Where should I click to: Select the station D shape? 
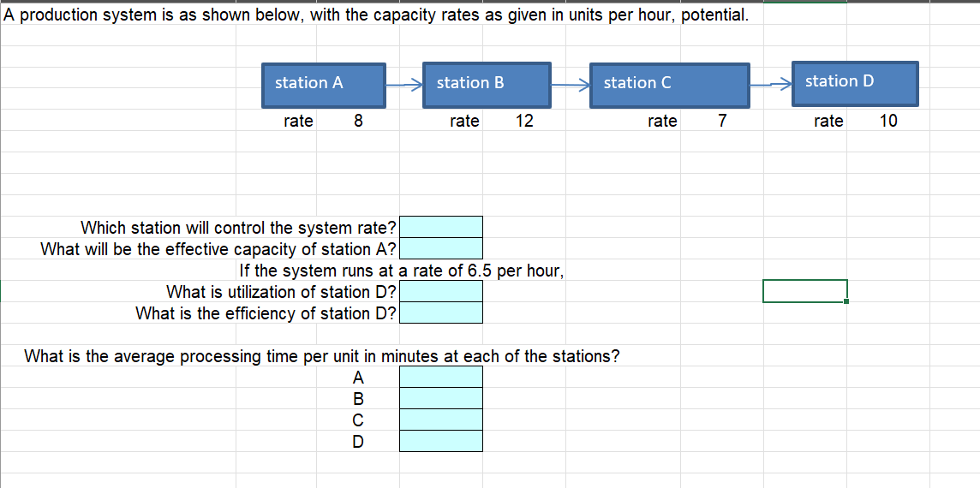pos(855,82)
